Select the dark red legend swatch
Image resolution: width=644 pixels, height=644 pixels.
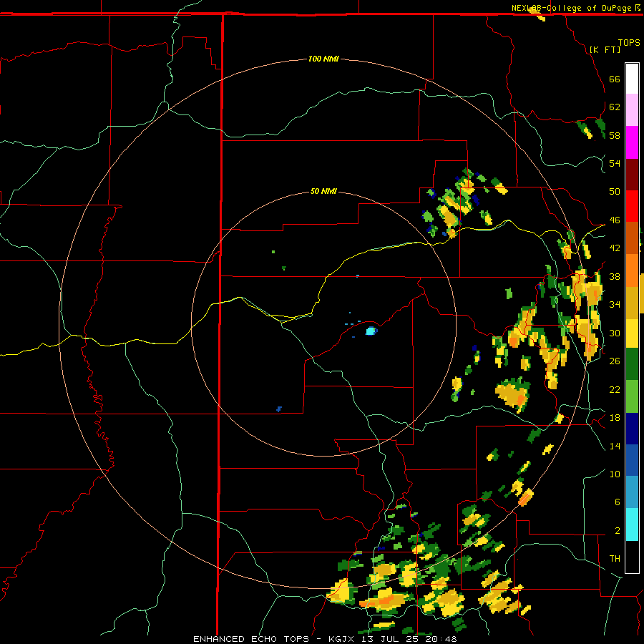coord(632,175)
